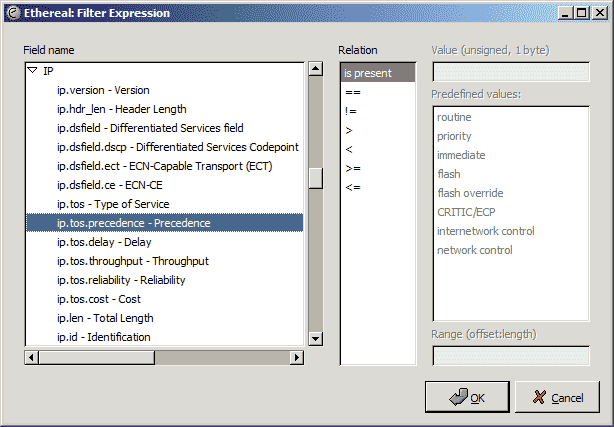Choose the != relation operator
This screenshot has height=427, width=614.
pos(378,111)
